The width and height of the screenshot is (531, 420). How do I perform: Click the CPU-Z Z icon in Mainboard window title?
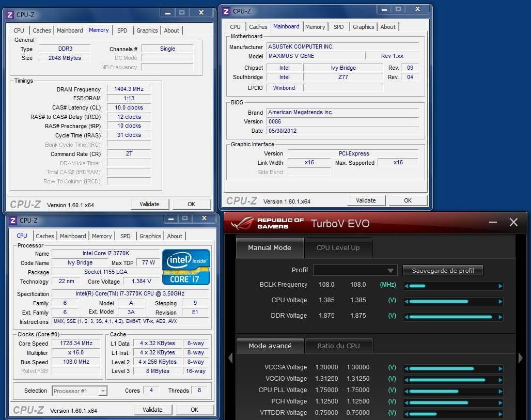(x=226, y=11)
